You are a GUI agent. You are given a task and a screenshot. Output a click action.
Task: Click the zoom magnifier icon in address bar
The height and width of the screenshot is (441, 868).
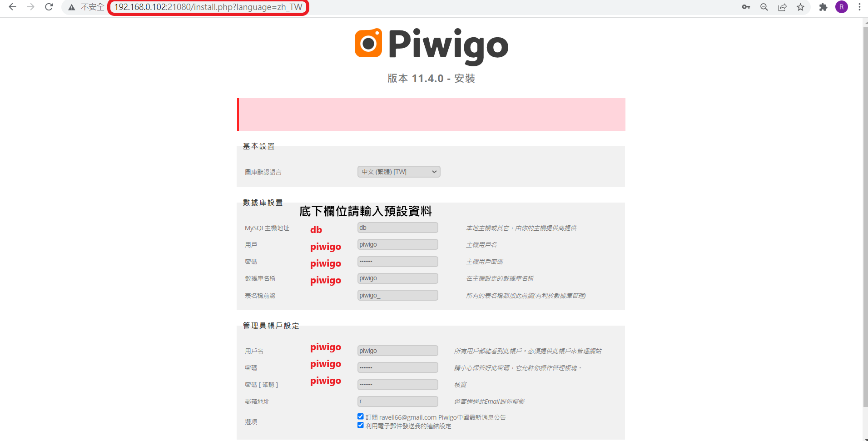[764, 7]
